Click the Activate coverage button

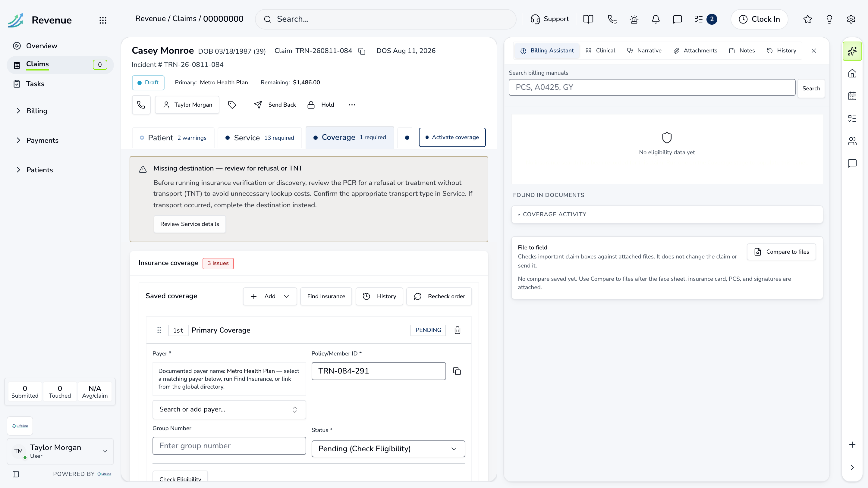[452, 137]
